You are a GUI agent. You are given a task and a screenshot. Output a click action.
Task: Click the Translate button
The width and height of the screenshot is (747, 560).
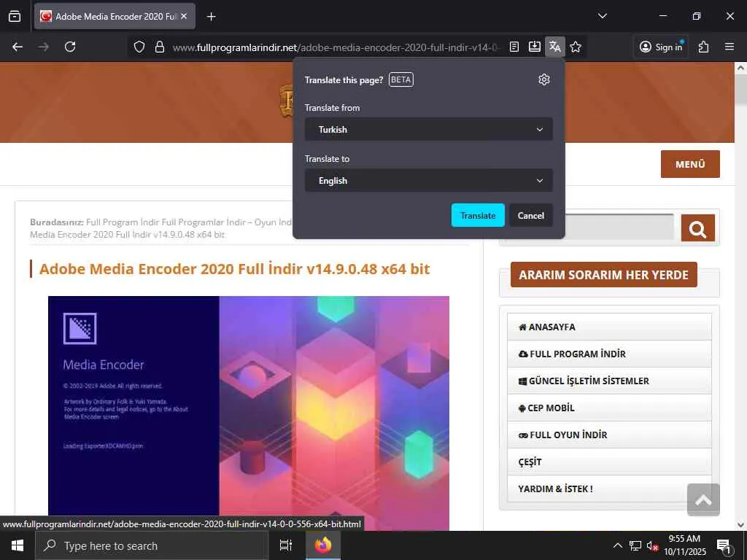click(478, 215)
